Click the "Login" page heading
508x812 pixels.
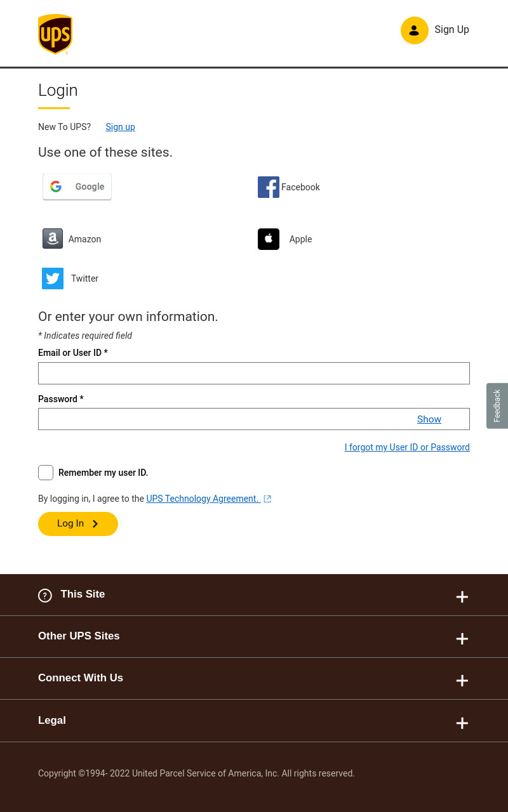coord(58,90)
